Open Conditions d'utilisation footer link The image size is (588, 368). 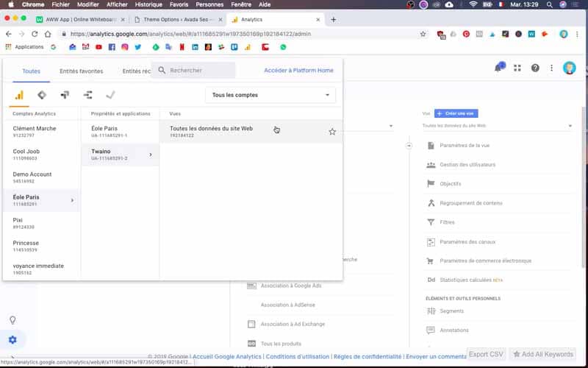coord(298,356)
